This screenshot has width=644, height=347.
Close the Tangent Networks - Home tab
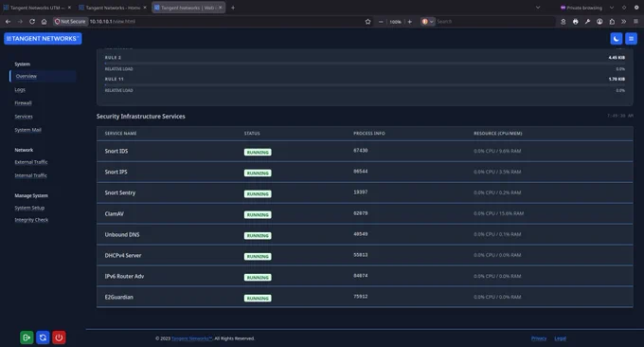(145, 8)
